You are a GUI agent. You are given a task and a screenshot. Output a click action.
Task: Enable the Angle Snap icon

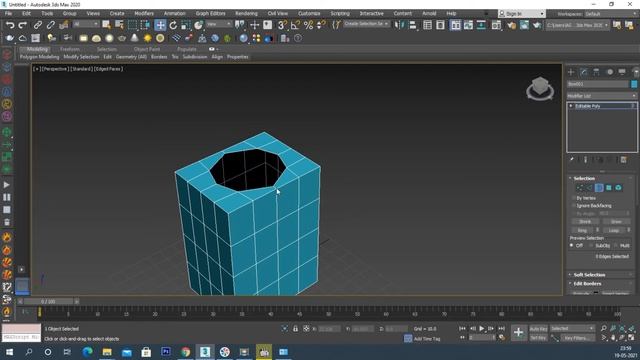(295, 25)
